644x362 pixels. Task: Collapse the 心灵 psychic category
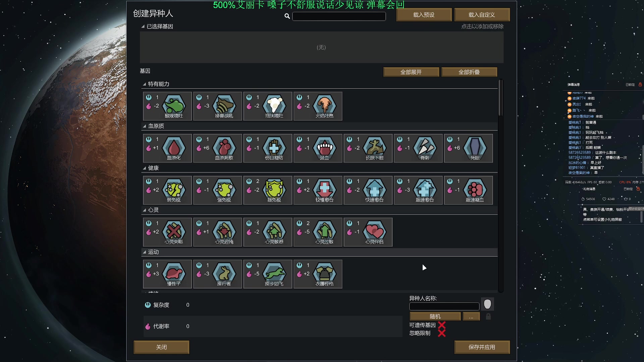tap(144, 210)
